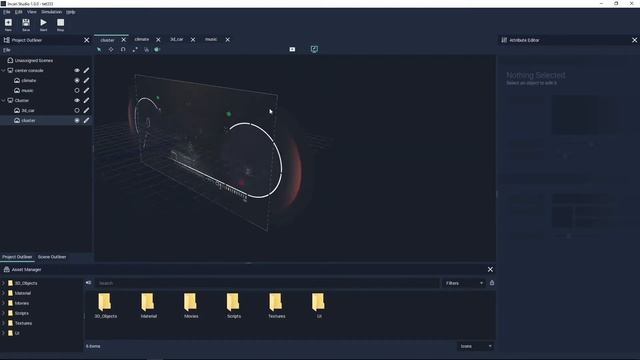Click the camera icon above the viewport
Screen dimensions: 640x360
292,49
